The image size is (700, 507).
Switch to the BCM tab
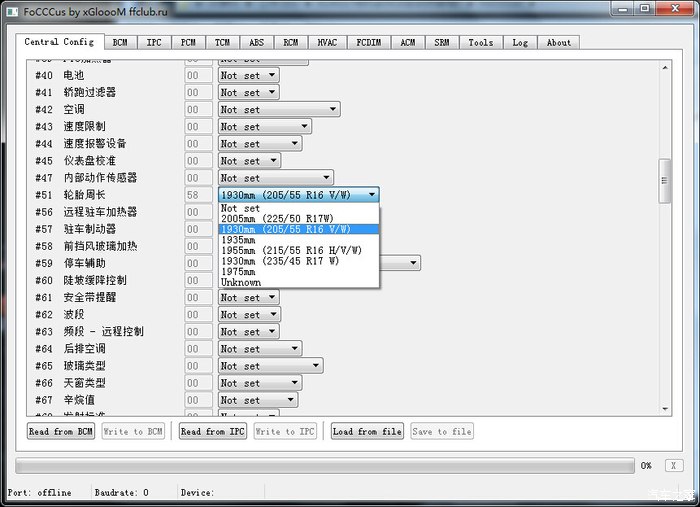pyautogui.click(x=120, y=43)
